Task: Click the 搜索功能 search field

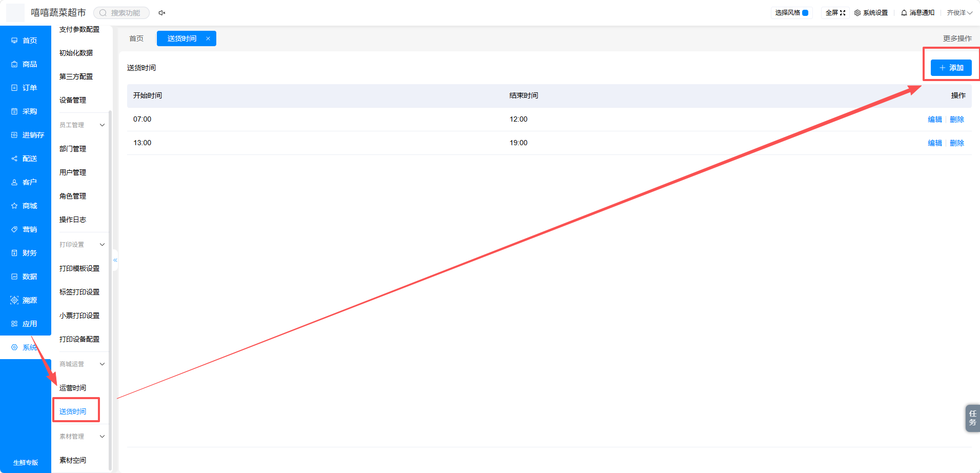Action: tap(121, 13)
